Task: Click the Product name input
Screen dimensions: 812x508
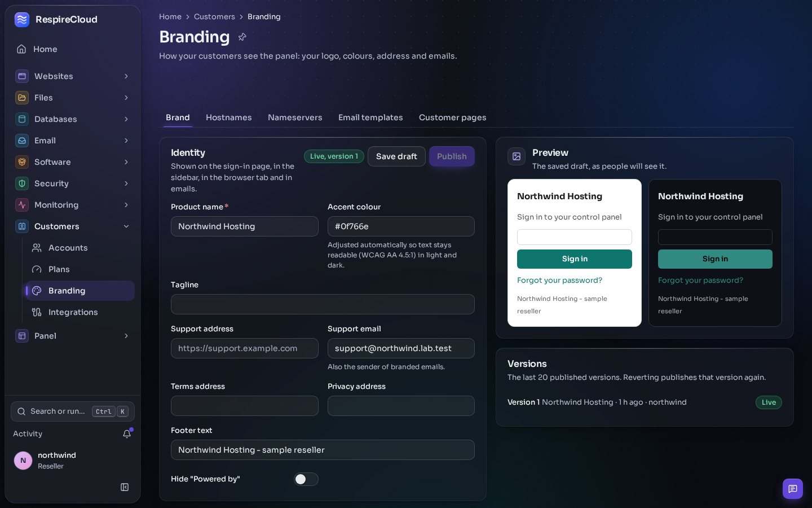Action: click(x=245, y=226)
